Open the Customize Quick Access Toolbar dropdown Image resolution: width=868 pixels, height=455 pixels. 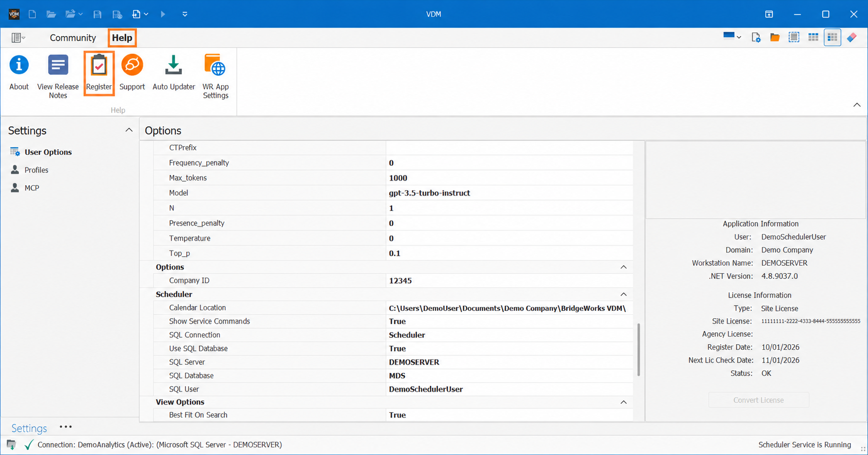click(185, 14)
